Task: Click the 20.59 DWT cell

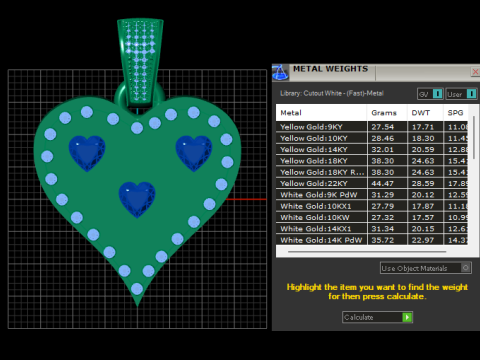Action: point(425,150)
